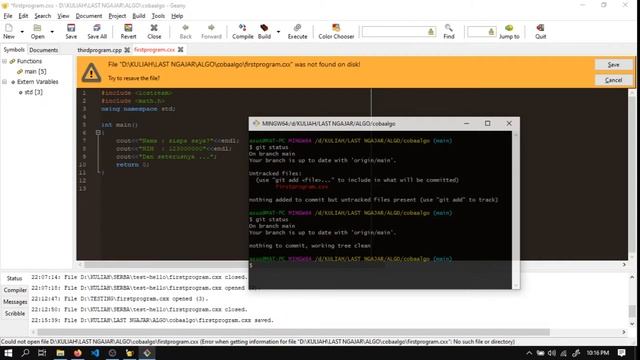Close the firstprogram.cxx tab
640x360 pixels.
click(x=180, y=49)
